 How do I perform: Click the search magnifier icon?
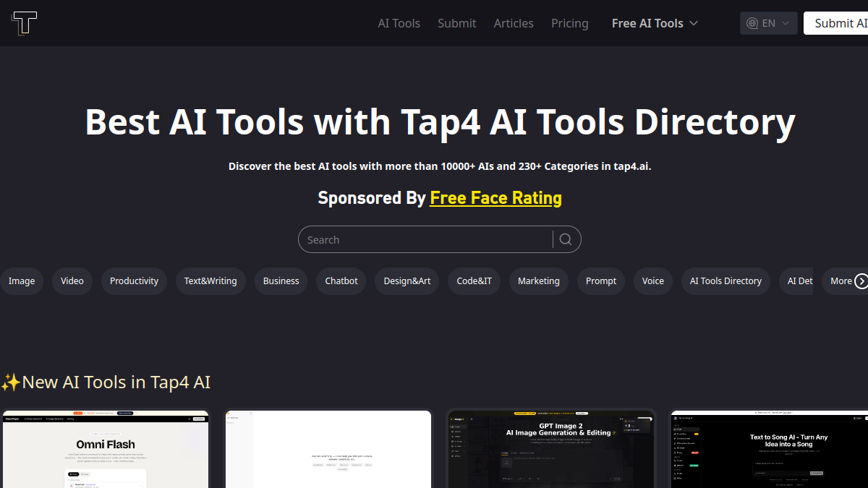(x=566, y=239)
